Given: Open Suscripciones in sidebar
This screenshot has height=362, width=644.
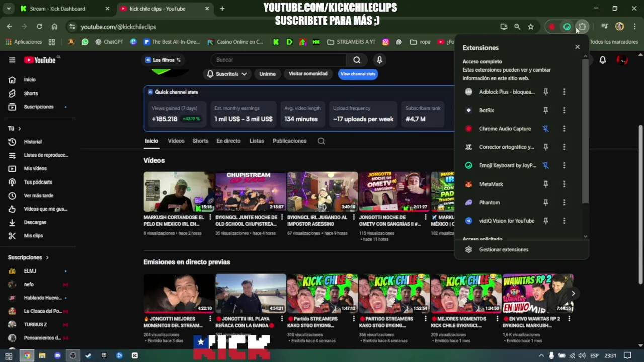Looking at the screenshot, I should coord(38,107).
